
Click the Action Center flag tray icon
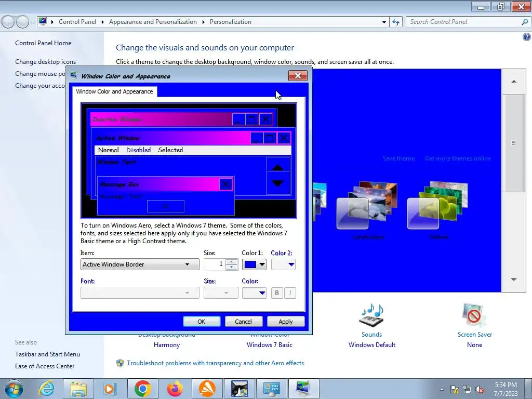coord(454,389)
